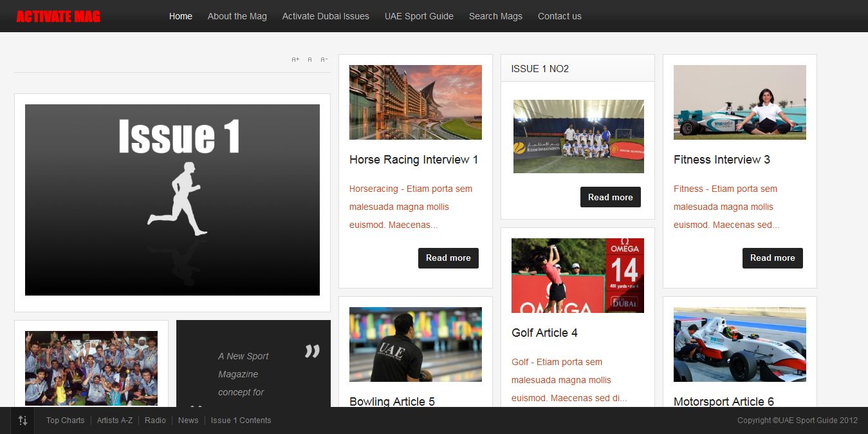Click the horse racing stadium thumbnail
Image resolution: width=868 pixels, height=434 pixels.
point(416,102)
